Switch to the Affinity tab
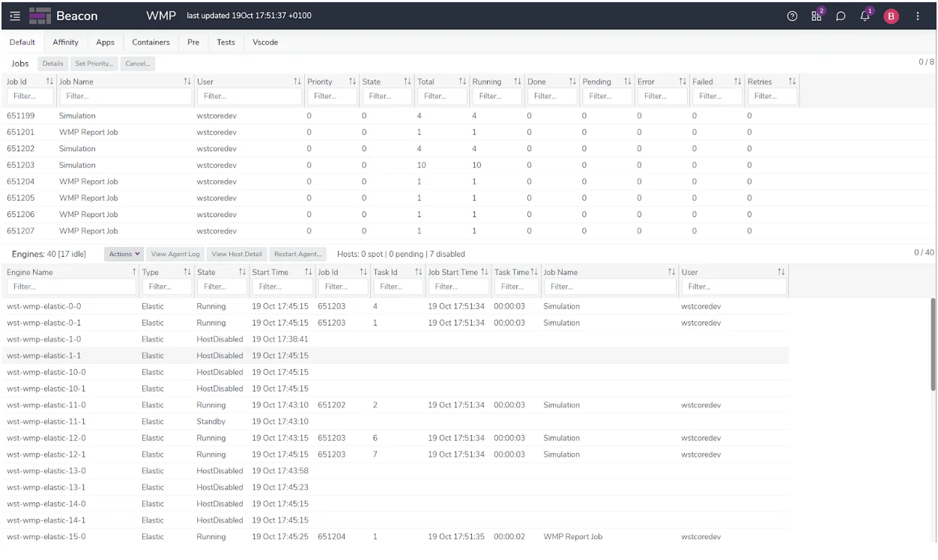Screen dimensions: 938x560 tap(66, 43)
